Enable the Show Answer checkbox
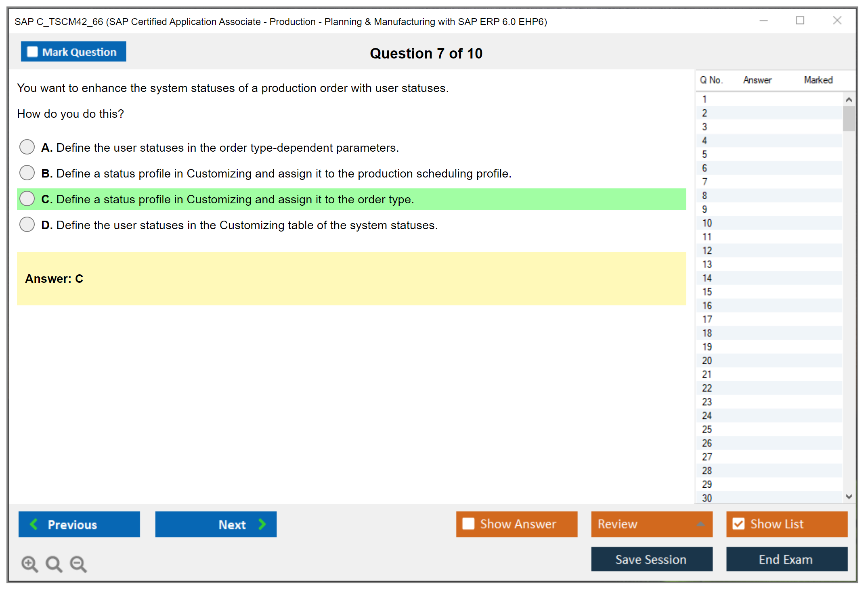This screenshot has width=868, height=593. 468,524
